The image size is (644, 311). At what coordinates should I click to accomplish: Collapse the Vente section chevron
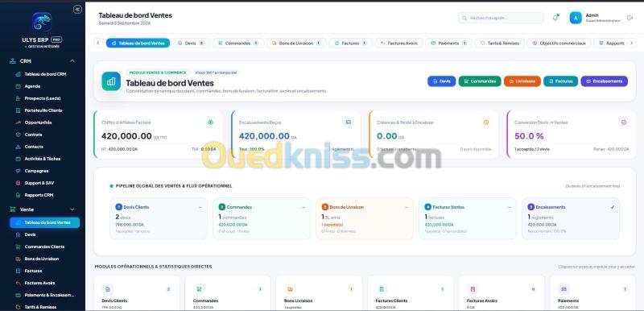point(72,209)
